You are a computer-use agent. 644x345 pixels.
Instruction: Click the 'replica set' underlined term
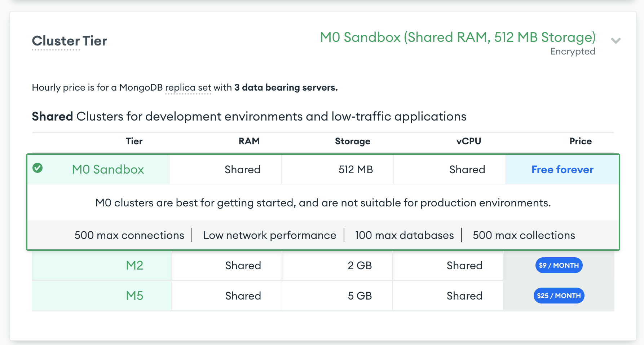coord(188,88)
